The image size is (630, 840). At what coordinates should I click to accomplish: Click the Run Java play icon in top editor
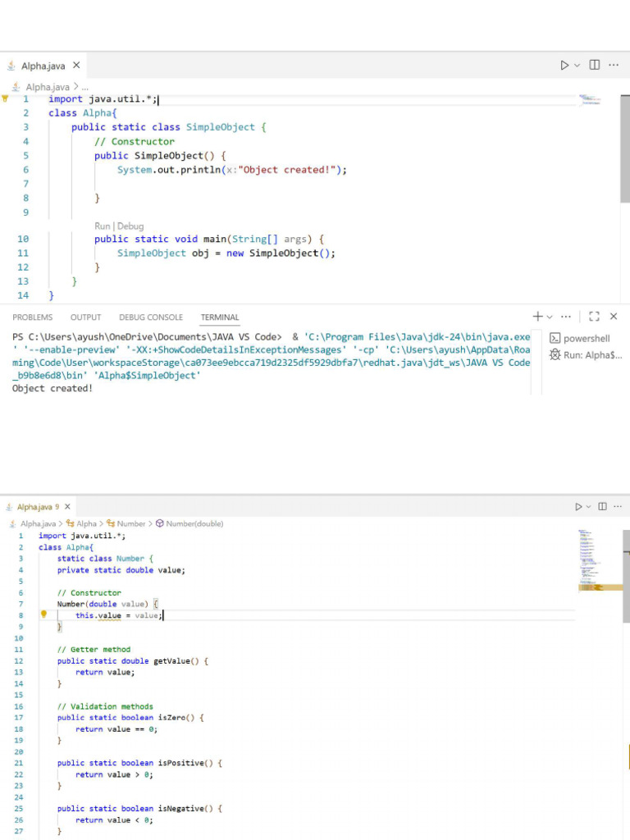pos(564,66)
